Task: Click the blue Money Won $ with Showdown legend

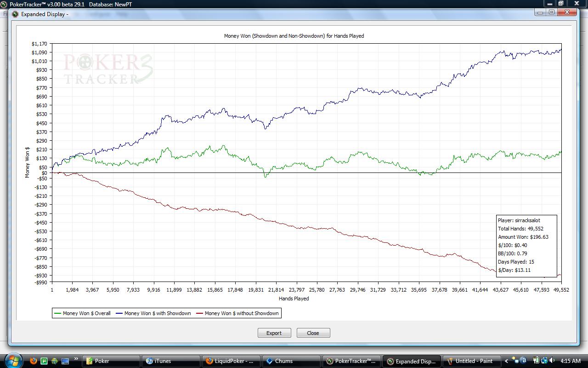Action: (153, 313)
